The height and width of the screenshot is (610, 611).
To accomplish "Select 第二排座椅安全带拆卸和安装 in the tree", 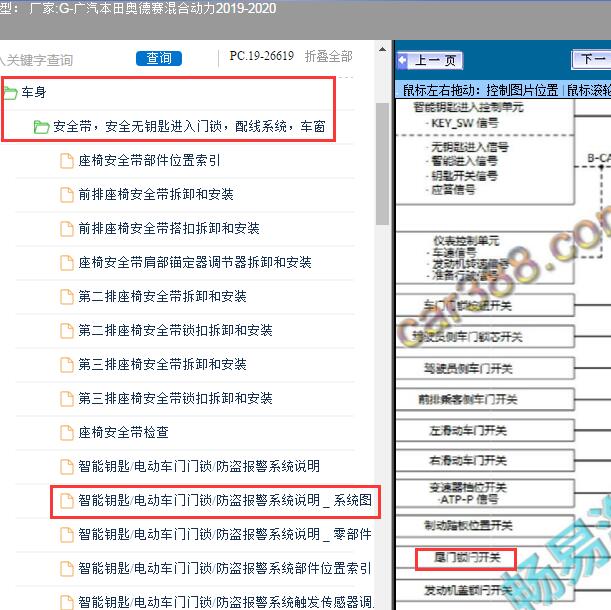I will (162, 297).
